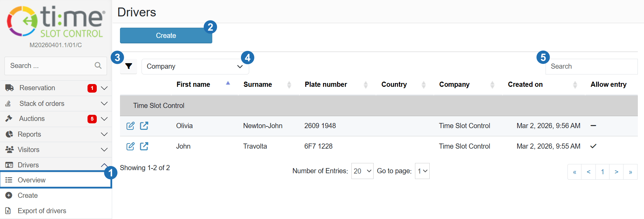Click edit pencil icon for John Travolta
644x219 pixels.
130,146
